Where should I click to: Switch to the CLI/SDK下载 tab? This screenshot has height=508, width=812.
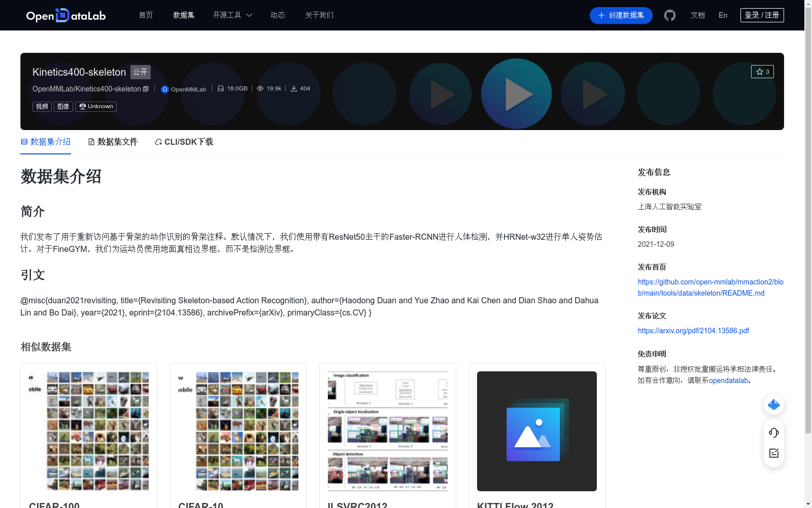coord(184,142)
